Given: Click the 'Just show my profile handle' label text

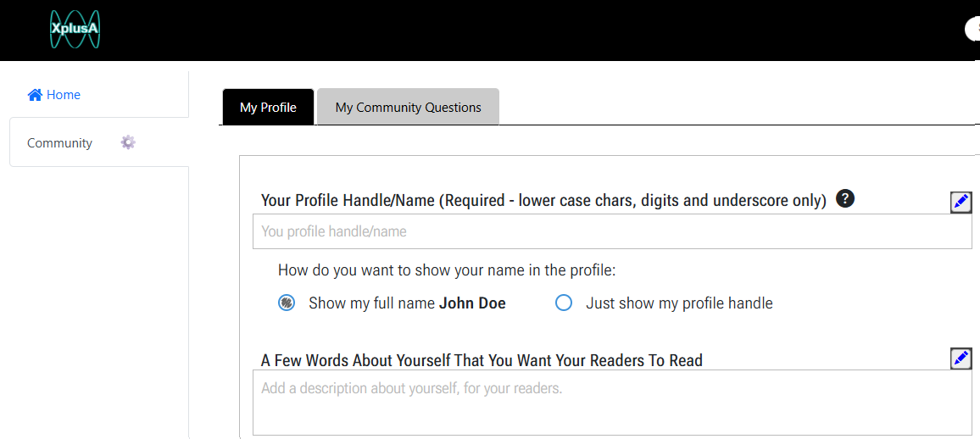Looking at the screenshot, I should click(x=679, y=303).
